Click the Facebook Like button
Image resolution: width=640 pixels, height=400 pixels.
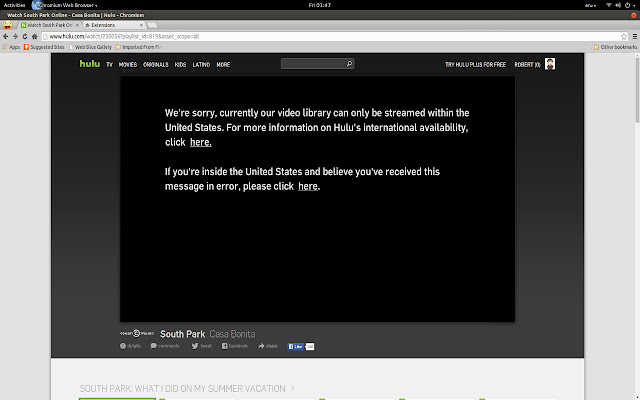point(296,347)
